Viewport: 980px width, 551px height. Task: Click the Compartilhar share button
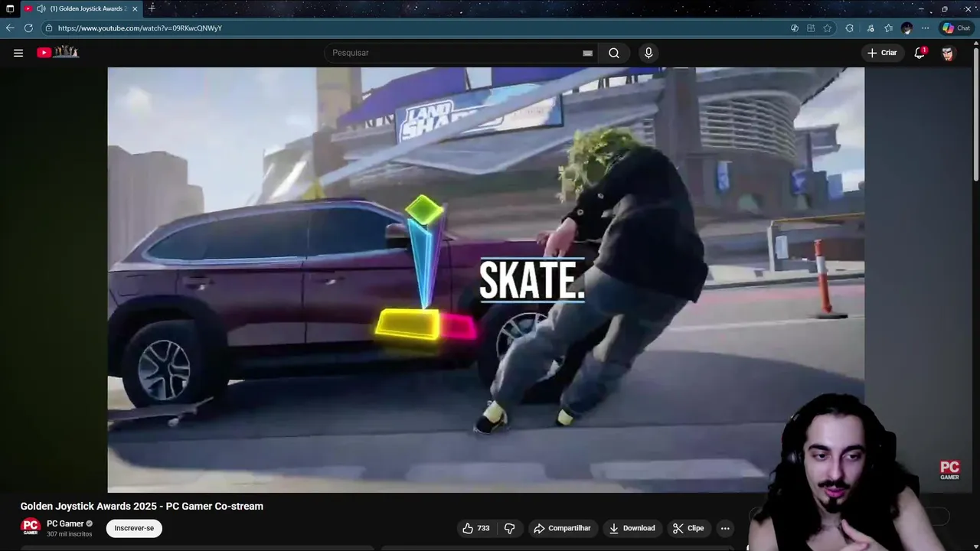pos(562,528)
